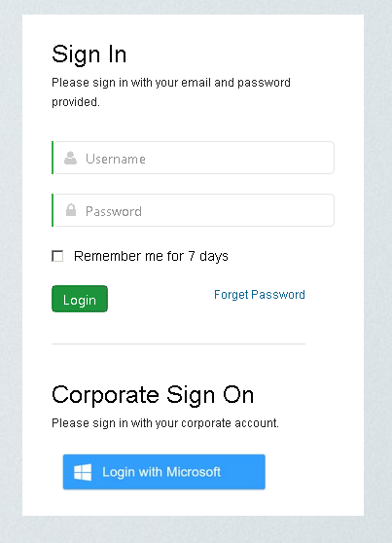Submit using the green Login button
This screenshot has height=543, width=392.
(80, 299)
